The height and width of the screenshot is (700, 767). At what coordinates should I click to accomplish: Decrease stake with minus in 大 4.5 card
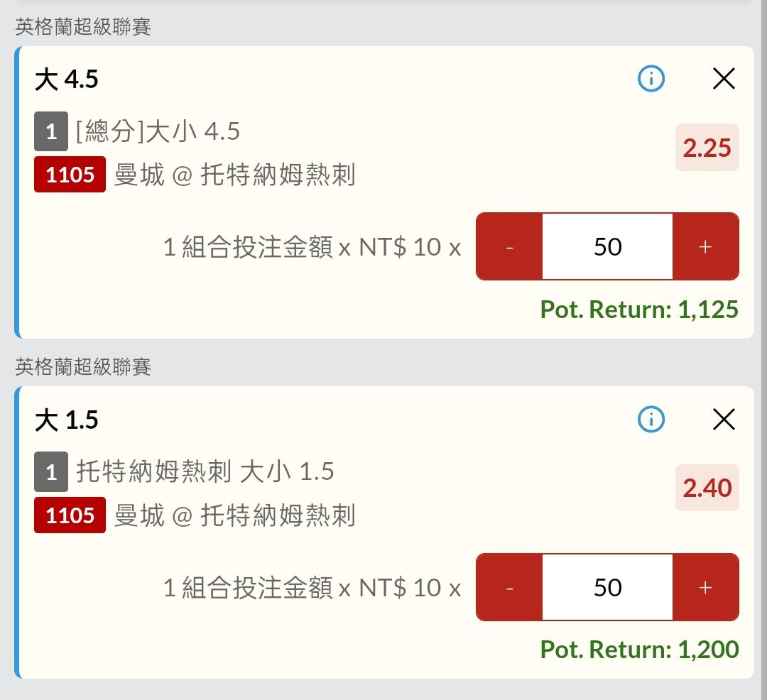coord(509,246)
